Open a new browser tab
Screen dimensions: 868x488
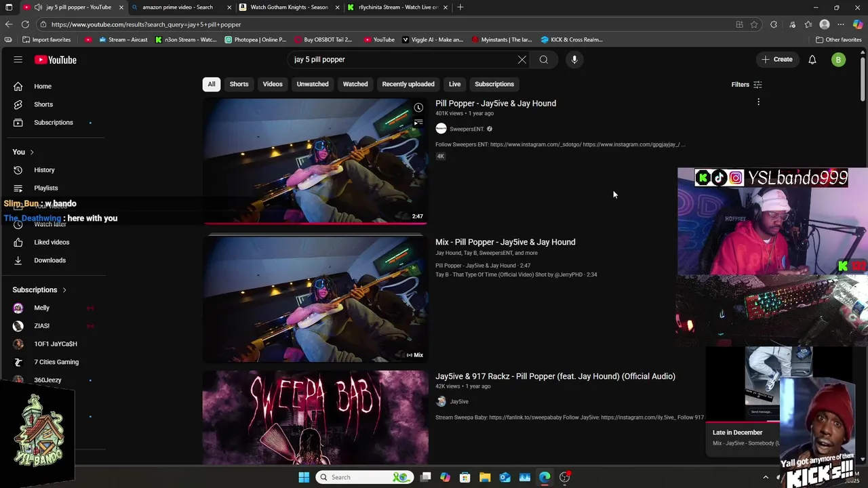(x=460, y=7)
